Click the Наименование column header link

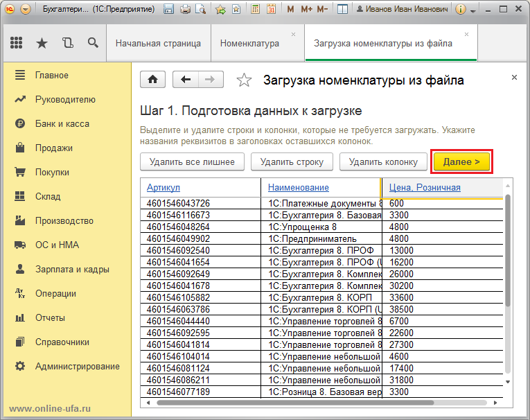299,187
